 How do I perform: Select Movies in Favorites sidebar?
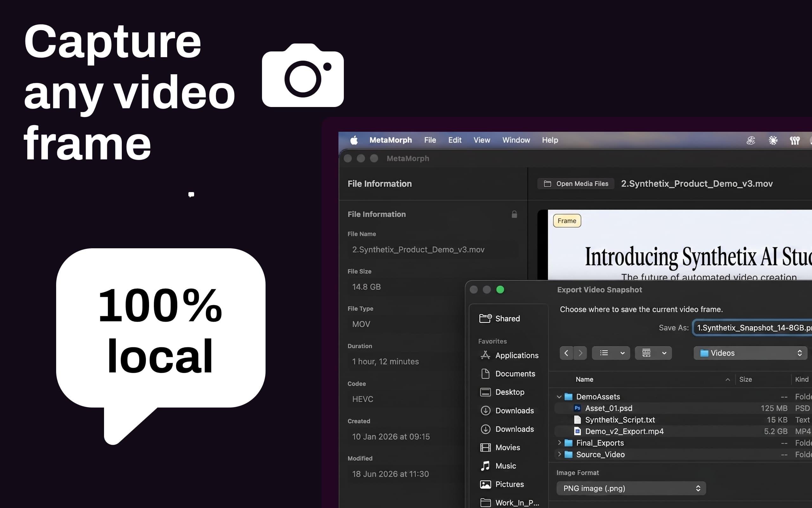[x=508, y=448]
